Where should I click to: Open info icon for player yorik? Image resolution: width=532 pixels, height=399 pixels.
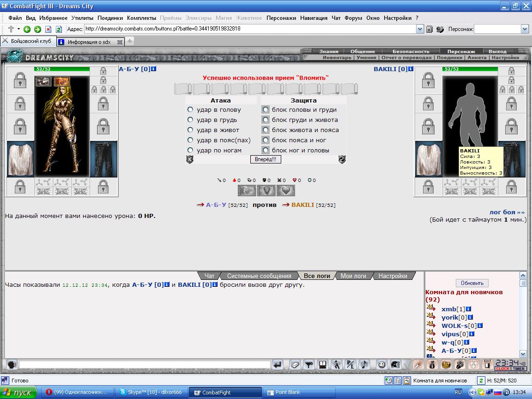[470, 317]
